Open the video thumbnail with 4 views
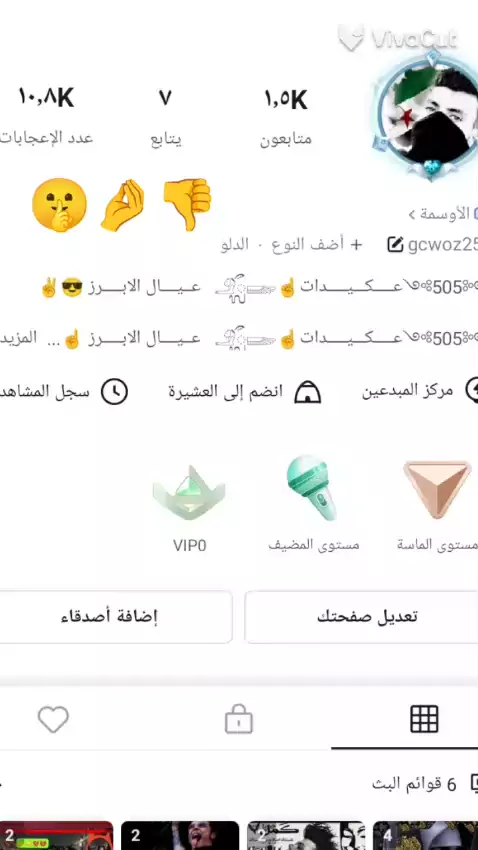This screenshot has height=850, width=478. 425,835
